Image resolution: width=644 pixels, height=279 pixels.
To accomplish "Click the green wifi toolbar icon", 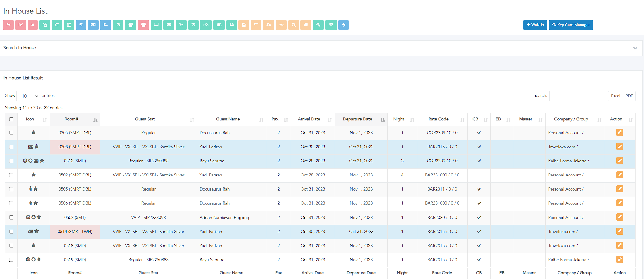I will pos(331,25).
